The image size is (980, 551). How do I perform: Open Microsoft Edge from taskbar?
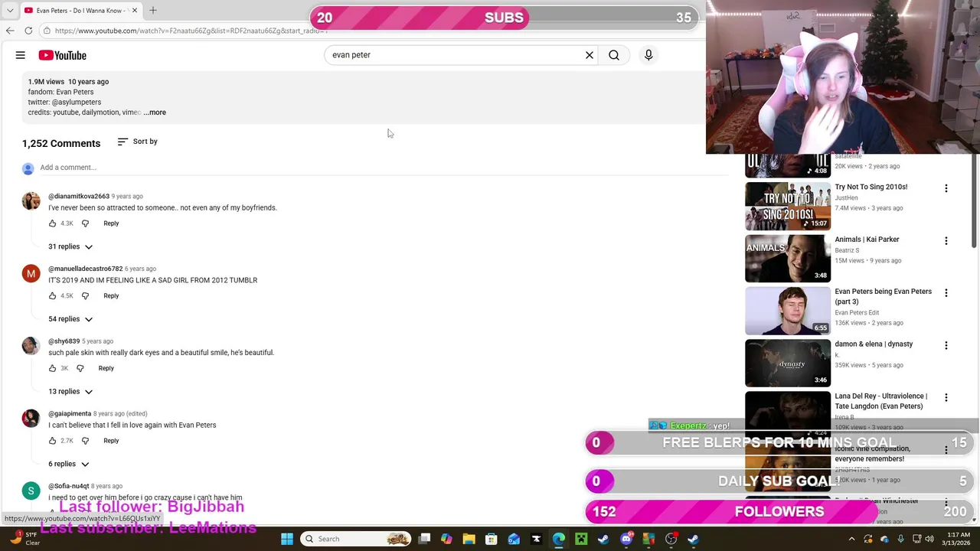[559, 539]
